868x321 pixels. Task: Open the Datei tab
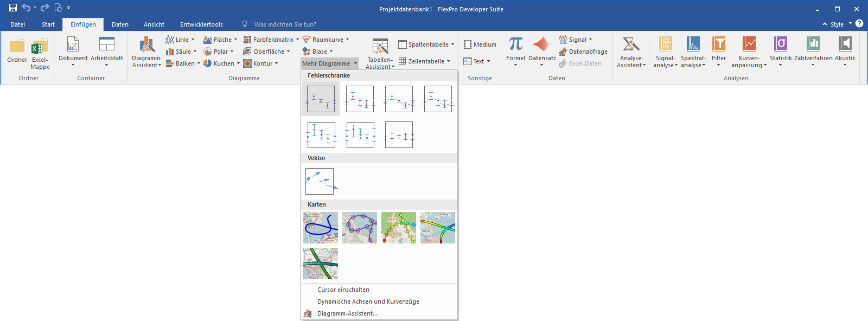pos(18,24)
